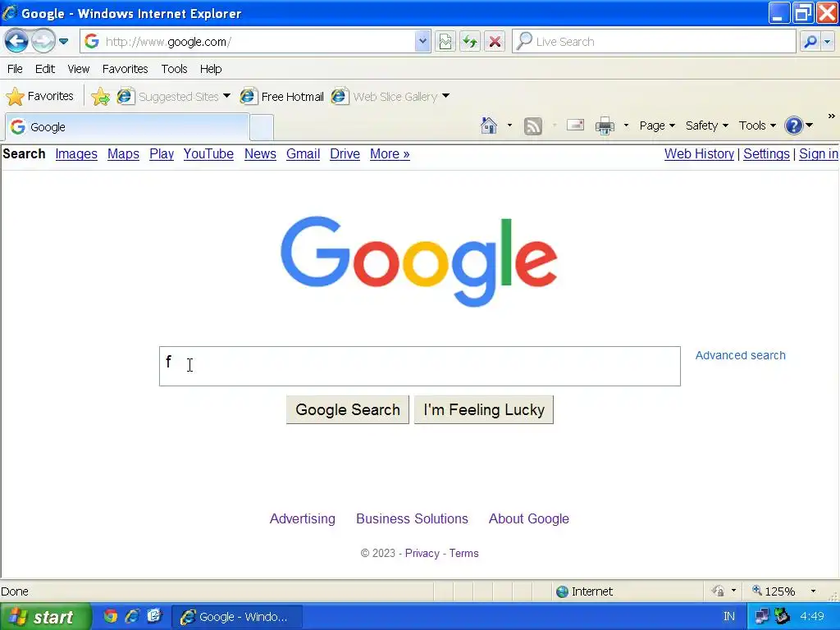Viewport: 840px width, 630px height.
Task: Open Business Solutions link
Action: [412, 518]
